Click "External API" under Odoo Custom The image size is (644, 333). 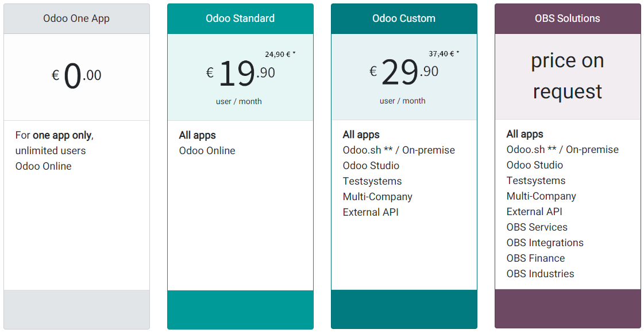click(x=371, y=212)
